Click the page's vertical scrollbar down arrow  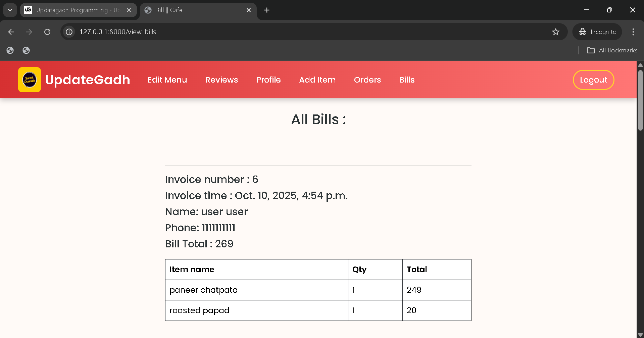click(x=640, y=335)
